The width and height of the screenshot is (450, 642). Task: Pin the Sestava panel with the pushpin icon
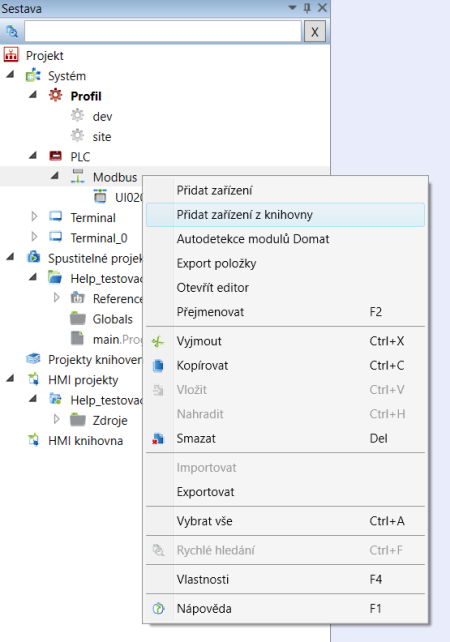click(307, 7)
